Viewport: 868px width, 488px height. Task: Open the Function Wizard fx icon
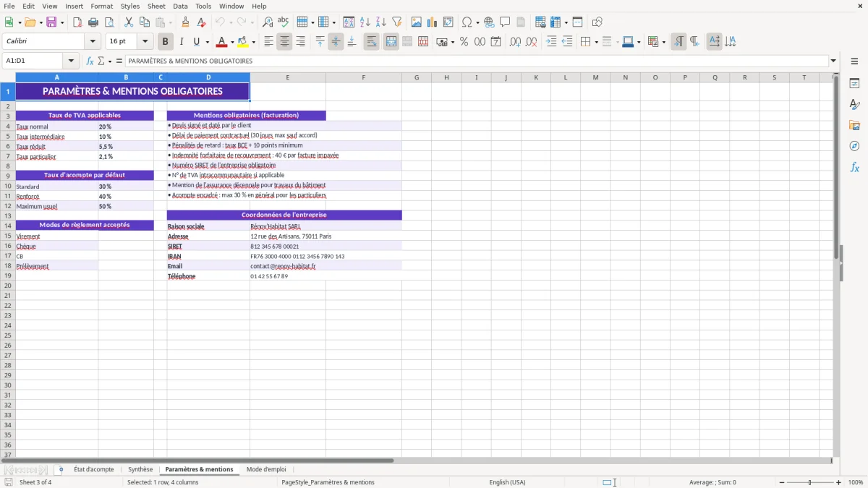click(x=90, y=61)
